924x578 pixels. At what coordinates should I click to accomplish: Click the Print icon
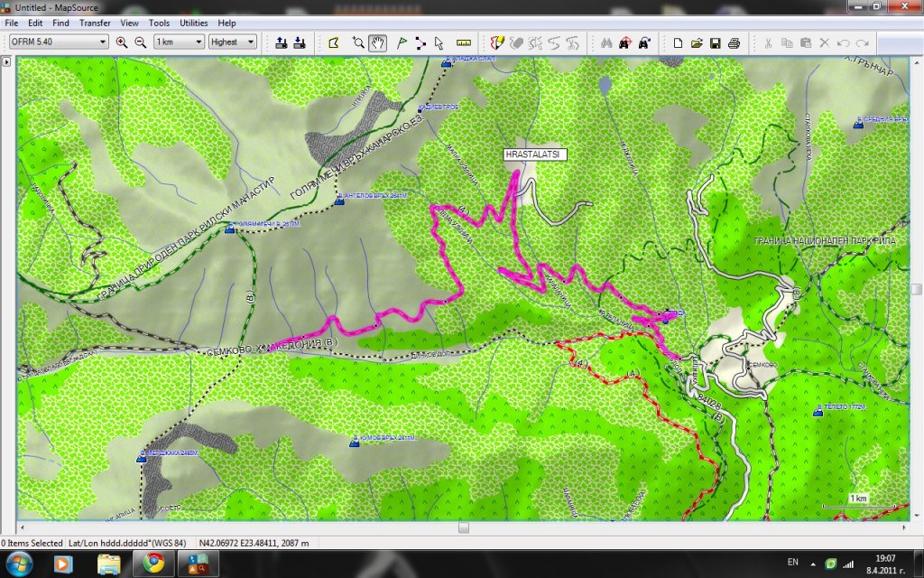734,42
